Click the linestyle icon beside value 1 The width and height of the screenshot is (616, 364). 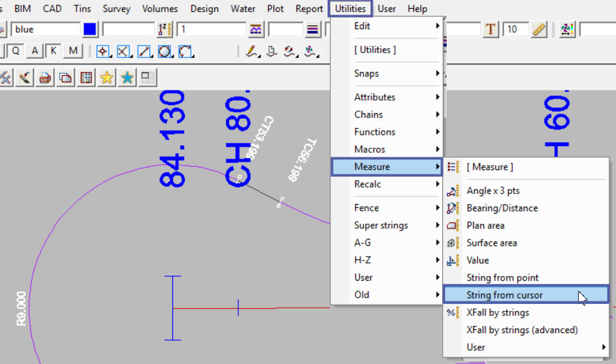coord(256,30)
